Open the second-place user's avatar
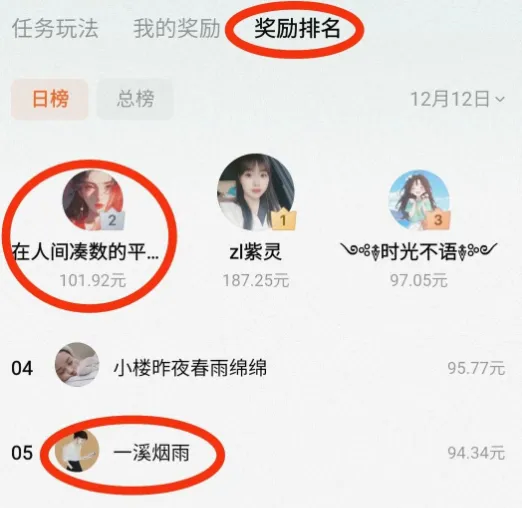 [93, 200]
